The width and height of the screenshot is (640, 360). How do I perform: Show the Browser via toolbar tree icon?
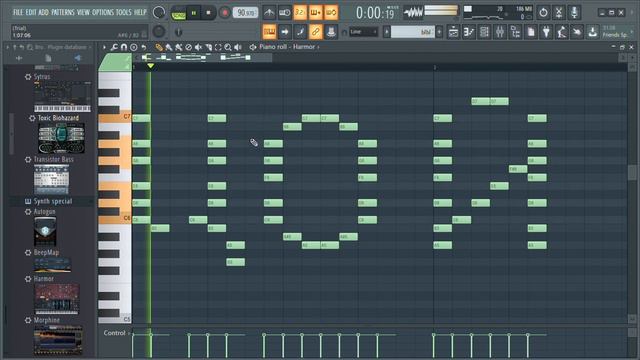pyautogui.click(x=515, y=31)
